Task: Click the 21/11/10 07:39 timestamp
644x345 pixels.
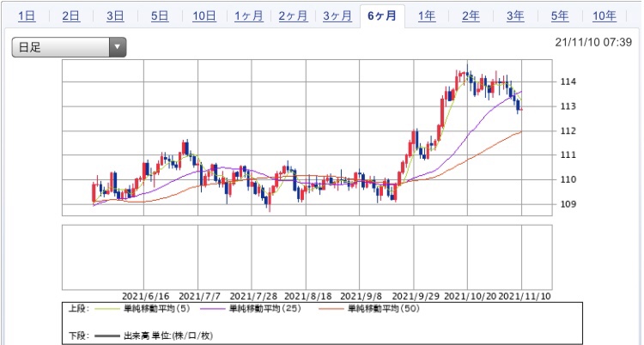Action: click(593, 42)
